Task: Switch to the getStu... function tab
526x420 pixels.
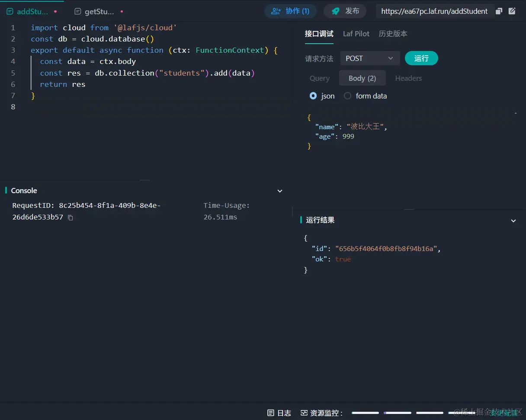Action: tap(99, 12)
